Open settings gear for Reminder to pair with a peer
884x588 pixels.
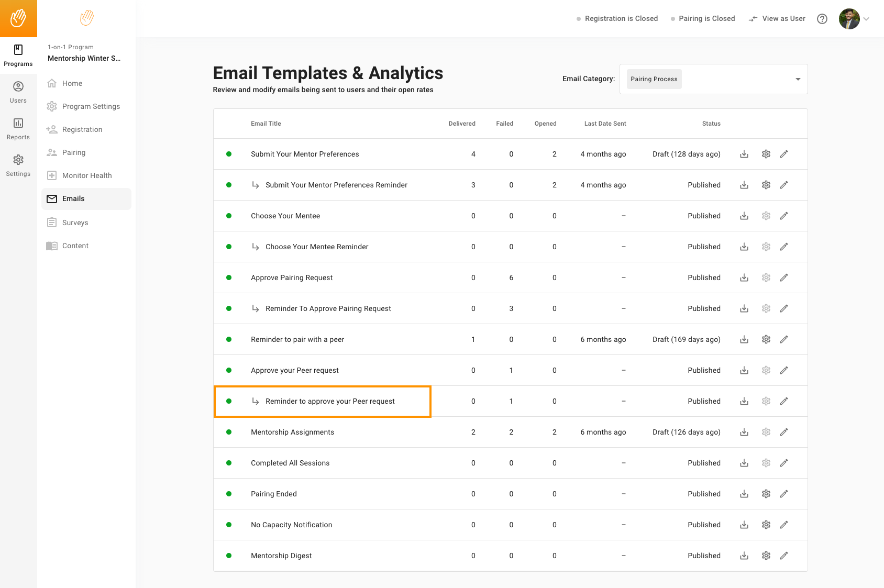click(766, 339)
